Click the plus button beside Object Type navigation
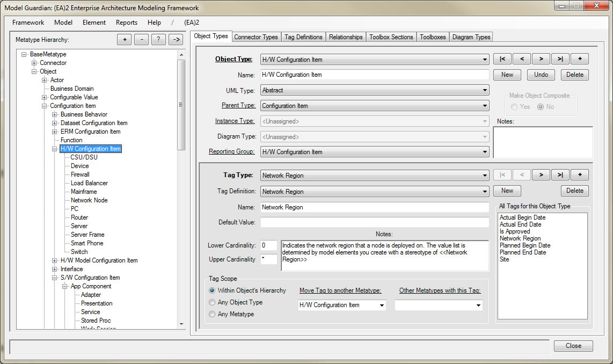The height and width of the screenshot is (364, 613). pos(580,59)
